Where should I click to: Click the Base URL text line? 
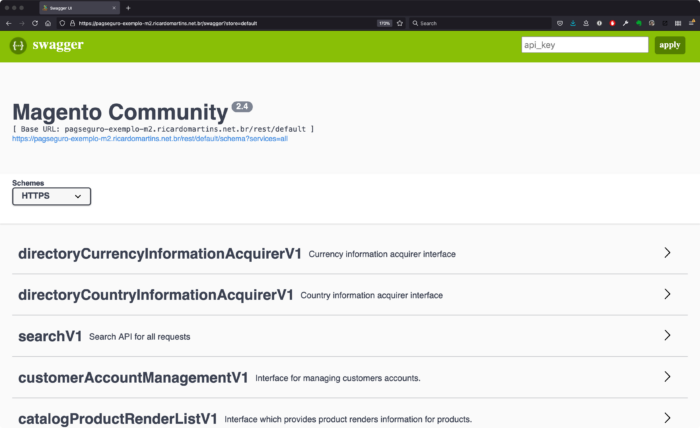click(x=163, y=129)
